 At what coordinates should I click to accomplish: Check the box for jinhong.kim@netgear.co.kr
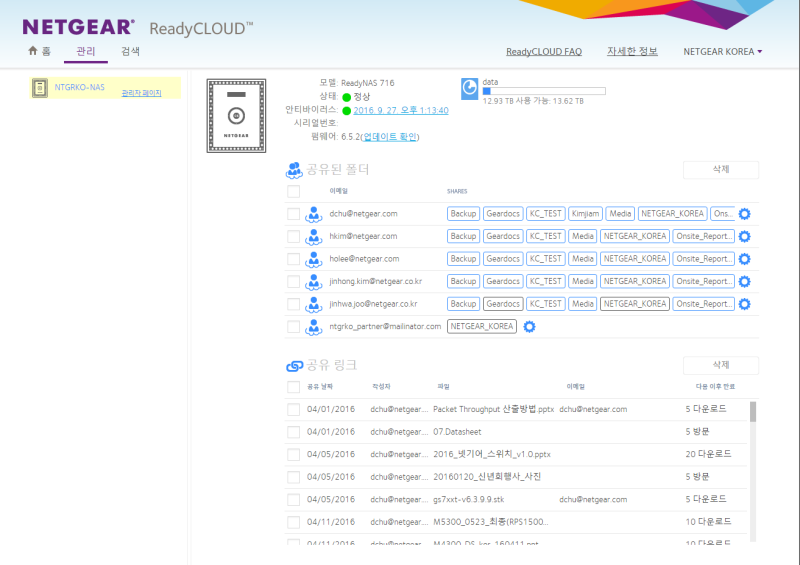tap(293, 281)
